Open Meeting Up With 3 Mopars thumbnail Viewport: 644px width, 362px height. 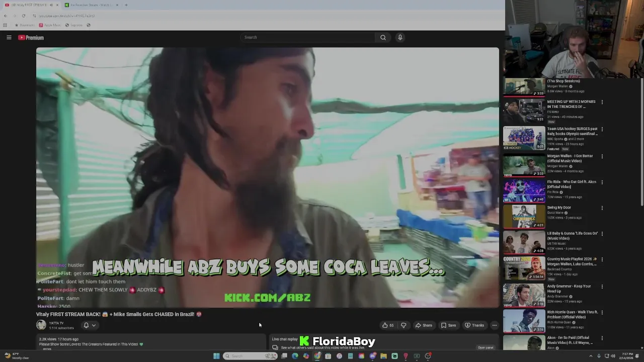524,111
